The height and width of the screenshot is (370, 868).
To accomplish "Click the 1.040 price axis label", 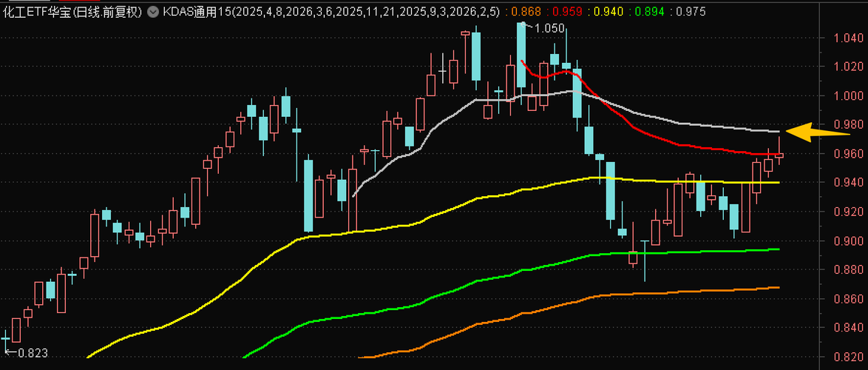I will pyautogui.click(x=850, y=38).
